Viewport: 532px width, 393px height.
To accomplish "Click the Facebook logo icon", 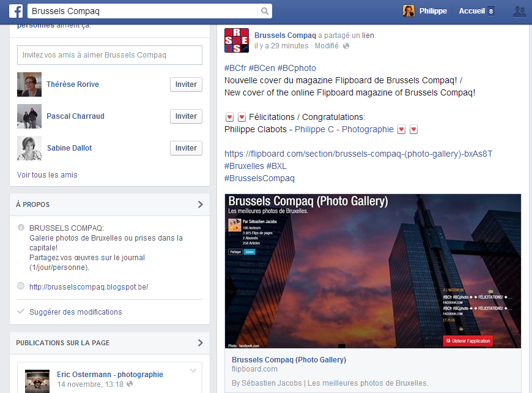I will 16,11.
